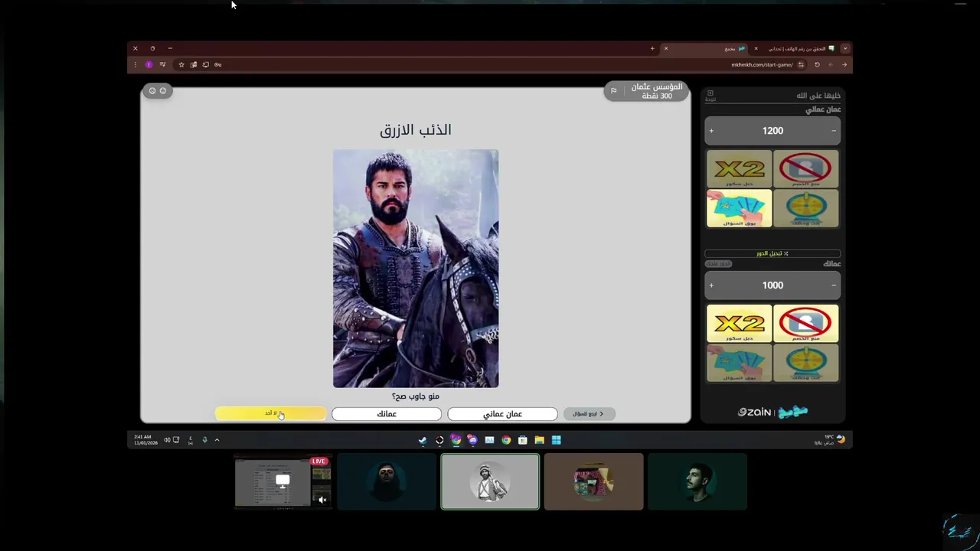
Task: Click the taskbar volume speaker icon
Action: (166, 440)
